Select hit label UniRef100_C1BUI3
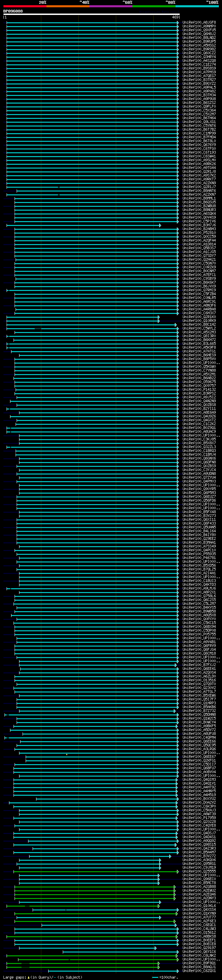This screenshot has width=222, height=980. [x=199, y=581]
